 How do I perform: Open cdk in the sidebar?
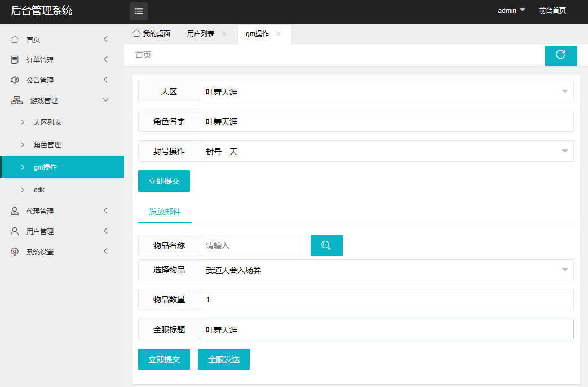[x=39, y=190]
